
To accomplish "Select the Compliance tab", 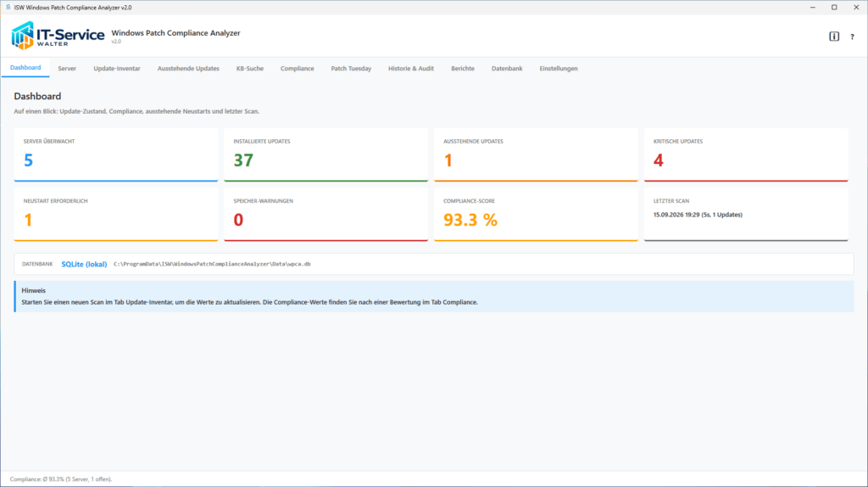I will click(297, 69).
